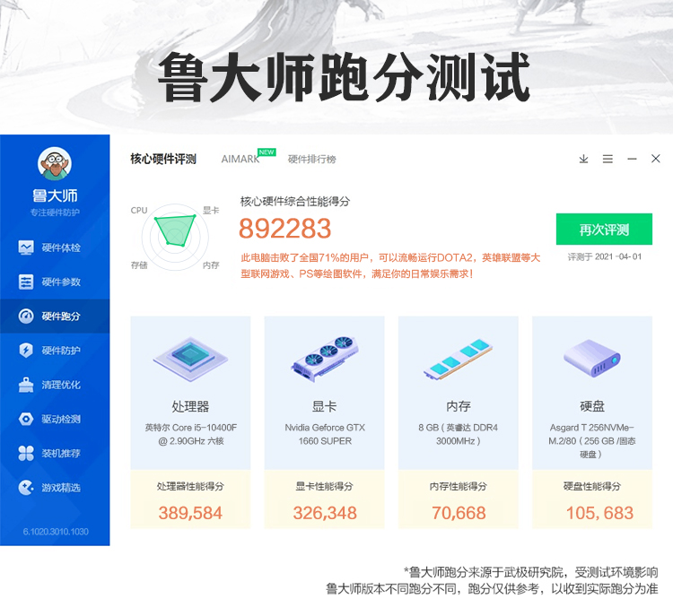Select 硬件跑分 in the sidebar
Screen dimensions: 673x616
(x=55, y=317)
